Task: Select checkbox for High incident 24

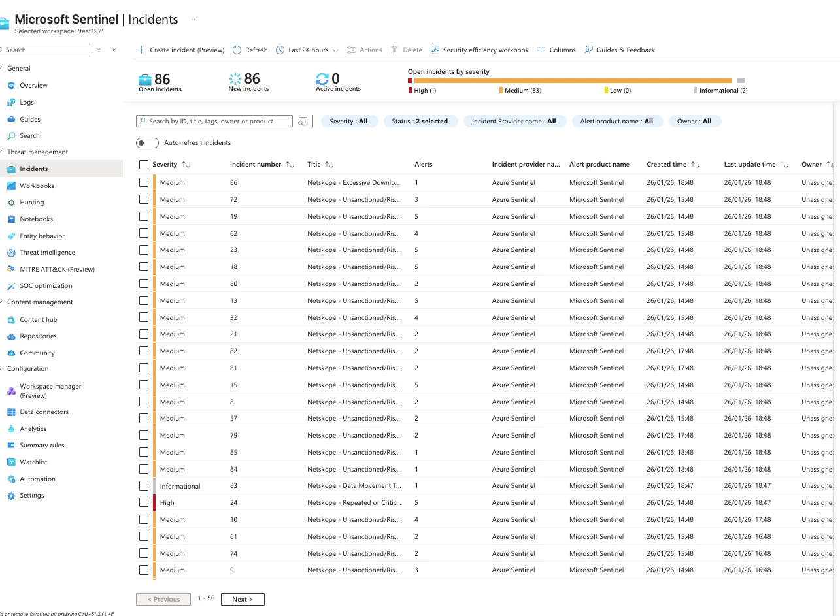Action: pyautogui.click(x=144, y=503)
